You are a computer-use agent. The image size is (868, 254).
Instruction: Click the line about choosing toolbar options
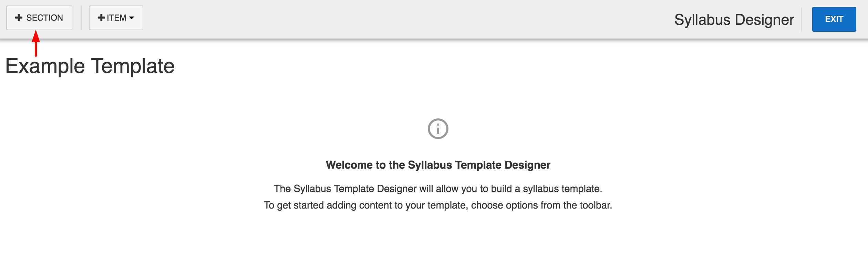(438, 205)
